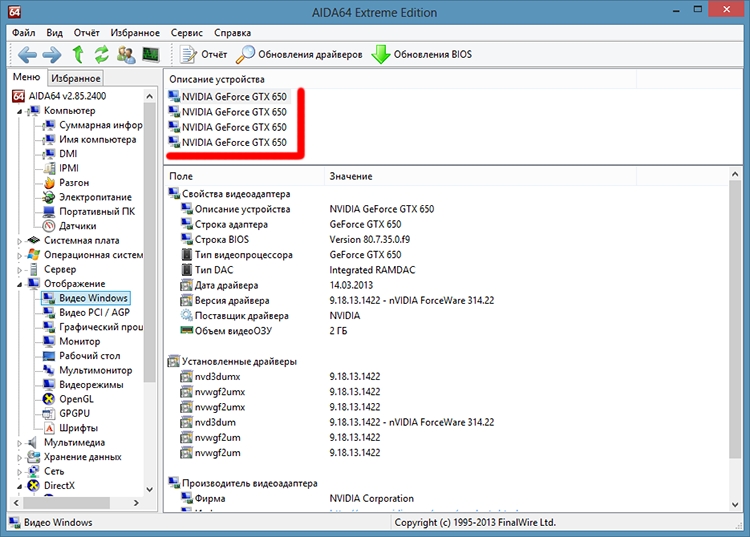This screenshot has height=537, width=750.
Task: Open the OpenGL tree item
Action: point(68,399)
